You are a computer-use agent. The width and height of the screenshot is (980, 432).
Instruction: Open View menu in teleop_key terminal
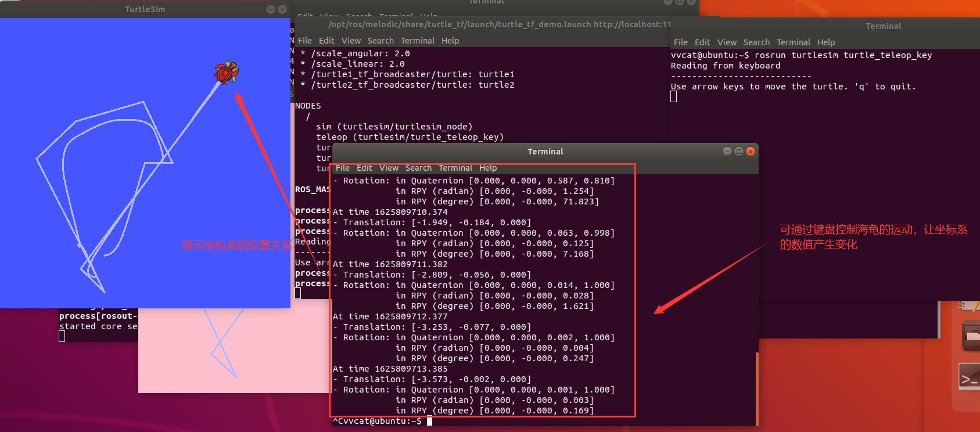[727, 42]
